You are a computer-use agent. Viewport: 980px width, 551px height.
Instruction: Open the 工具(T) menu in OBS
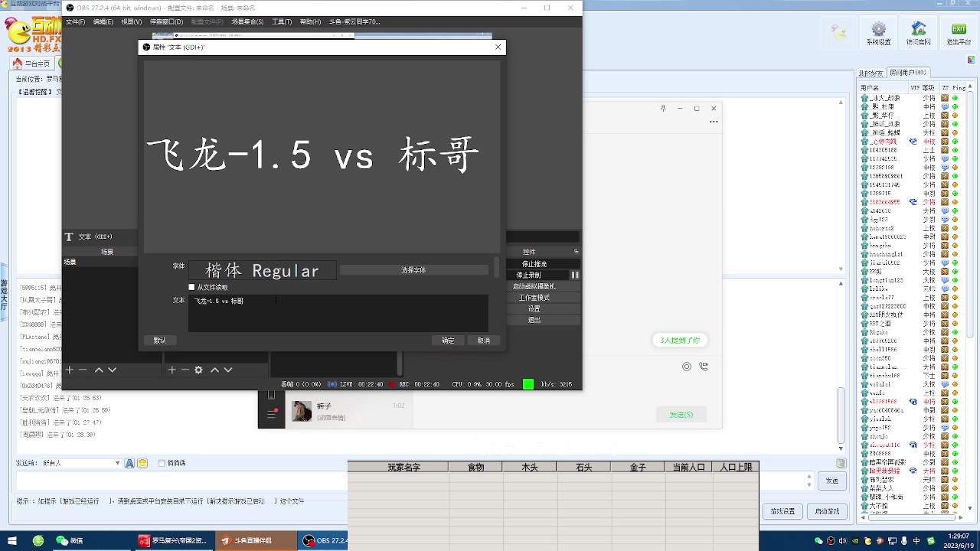(282, 21)
